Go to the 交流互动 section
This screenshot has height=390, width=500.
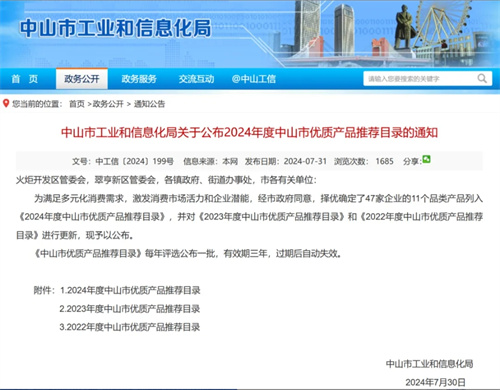click(x=196, y=79)
